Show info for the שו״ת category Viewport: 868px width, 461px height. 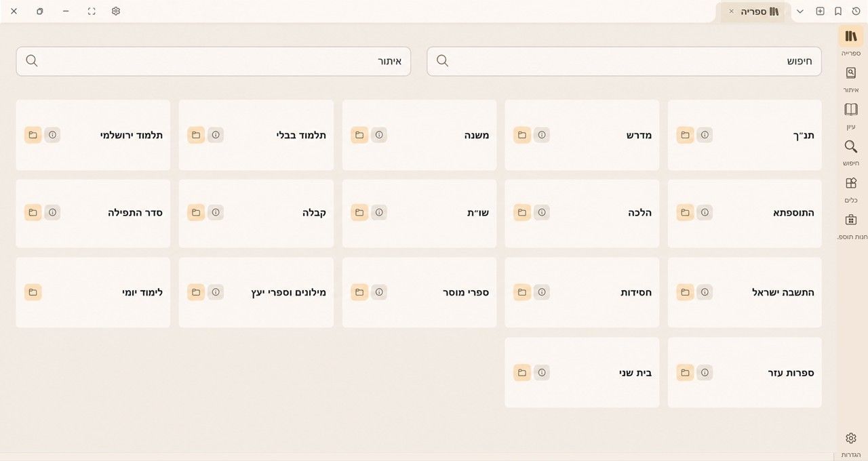[x=379, y=212]
